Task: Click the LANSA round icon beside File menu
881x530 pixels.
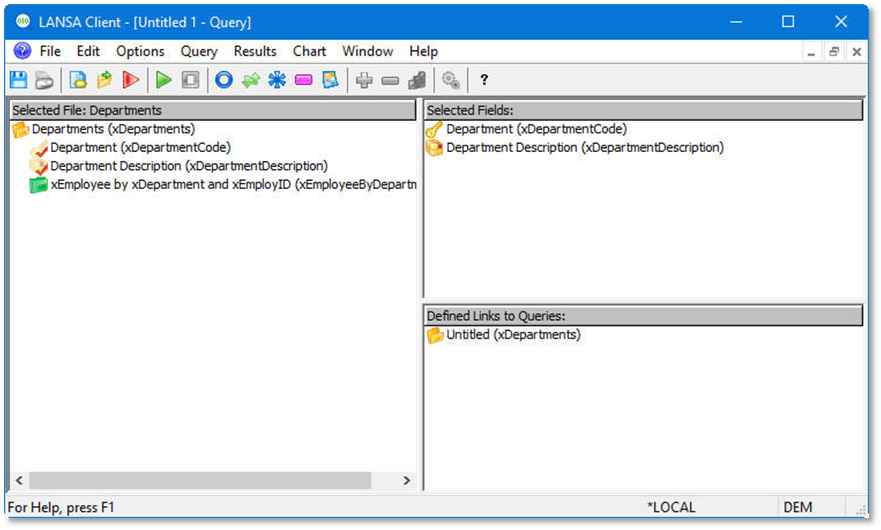Action: pos(22,51)
